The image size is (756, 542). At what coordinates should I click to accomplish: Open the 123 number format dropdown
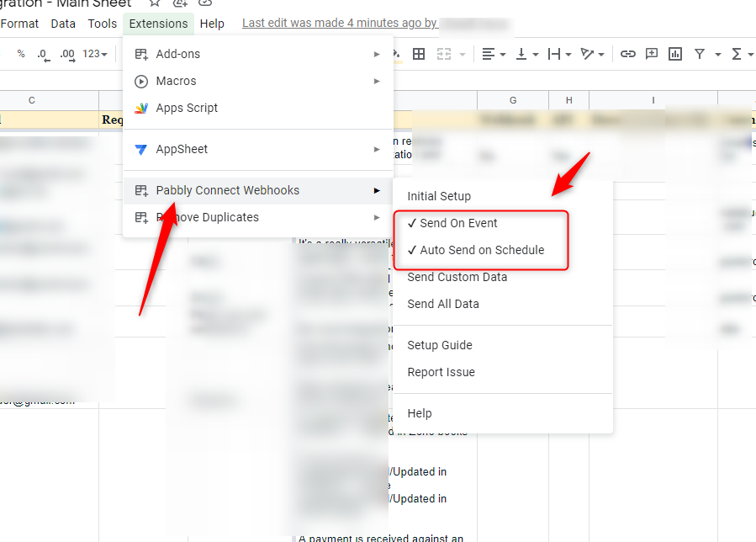95,54
